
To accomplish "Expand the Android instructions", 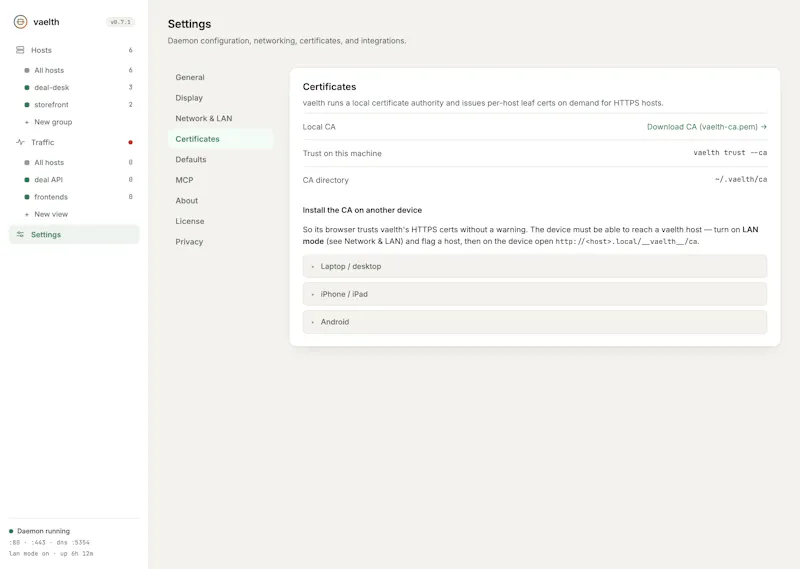I will [535, 322].
